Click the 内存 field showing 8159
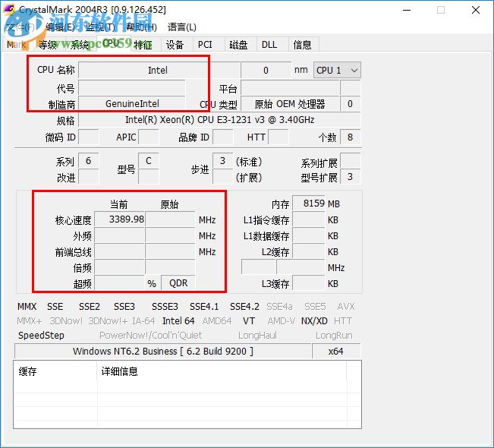This screenshot has height=448, width=494. (x=309, y=203)
